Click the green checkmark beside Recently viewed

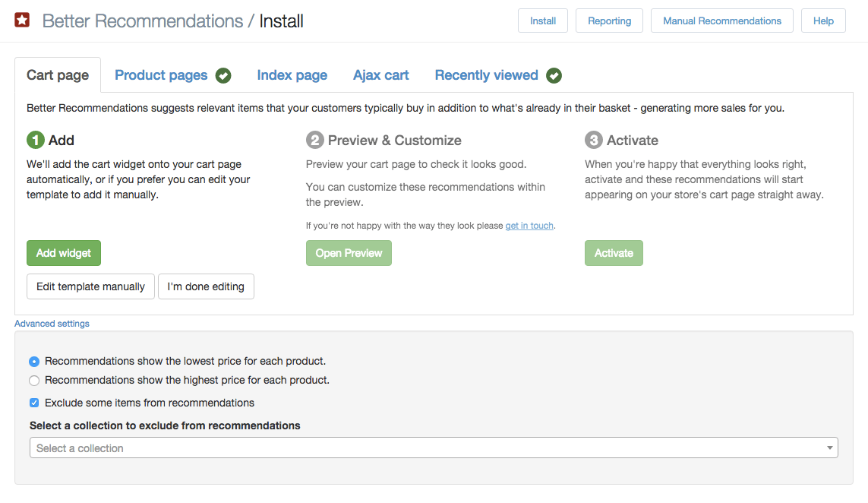(554, 75)
